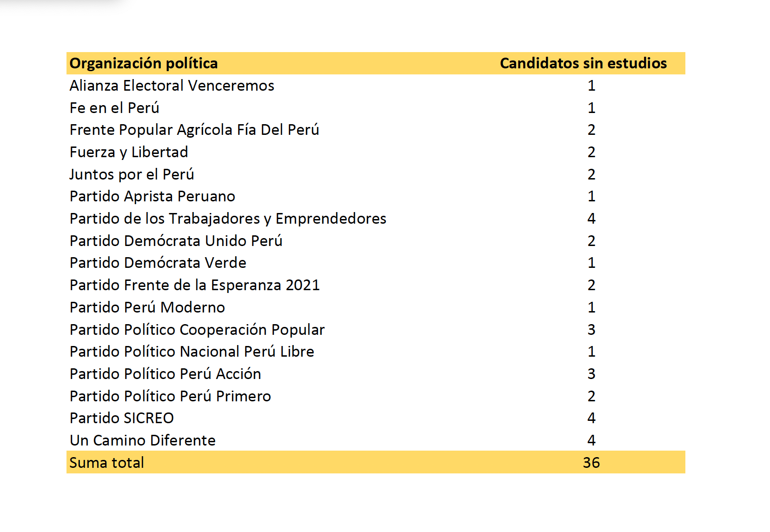
Task: Select the 'Partido Demócrata Verde' row label
Action: coord(158,263)
